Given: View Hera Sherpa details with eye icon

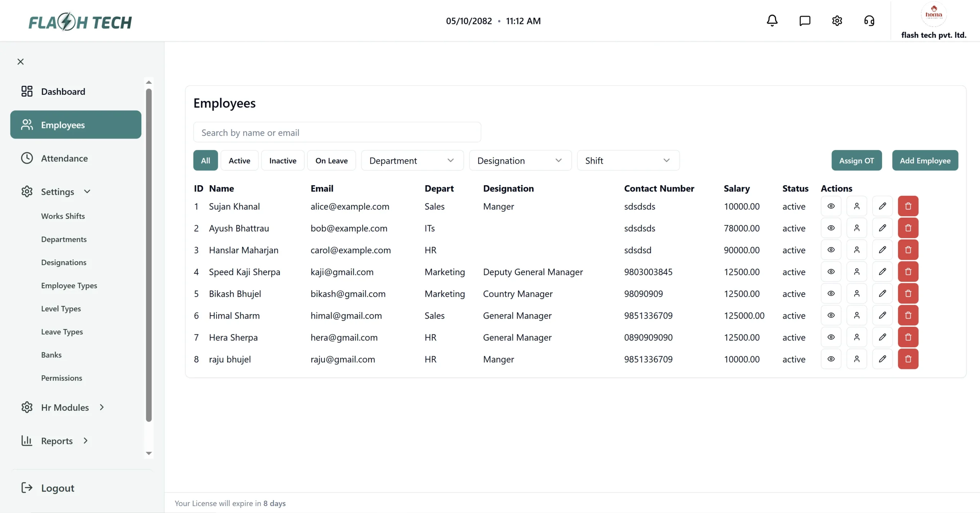Looking at the screenshot, I should click(831, 337).
